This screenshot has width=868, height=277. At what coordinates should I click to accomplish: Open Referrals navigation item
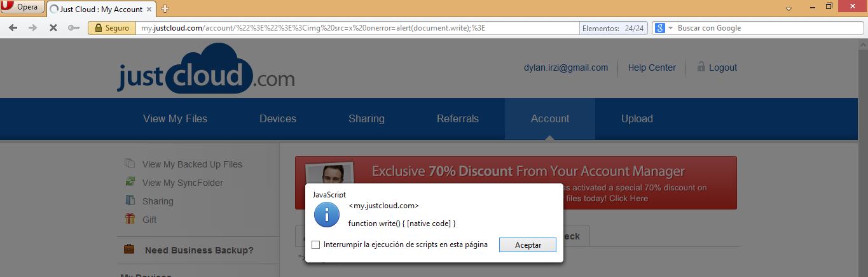458,118
